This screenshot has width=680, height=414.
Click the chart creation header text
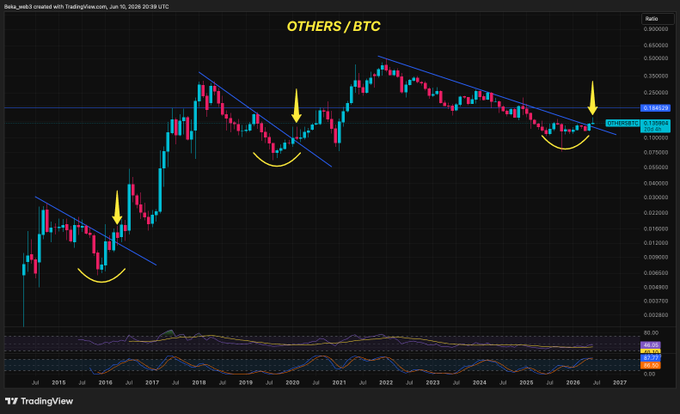[86, 7]
